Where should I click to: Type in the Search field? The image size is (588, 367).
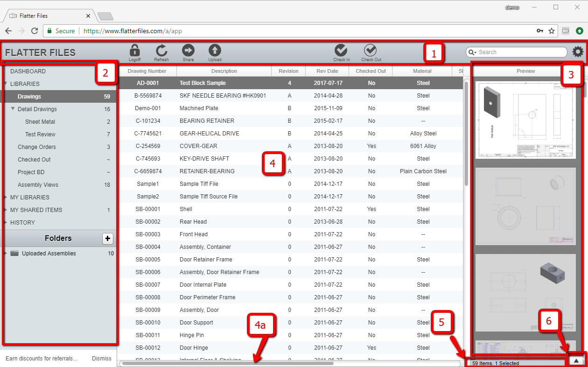(x=517, y=52)
